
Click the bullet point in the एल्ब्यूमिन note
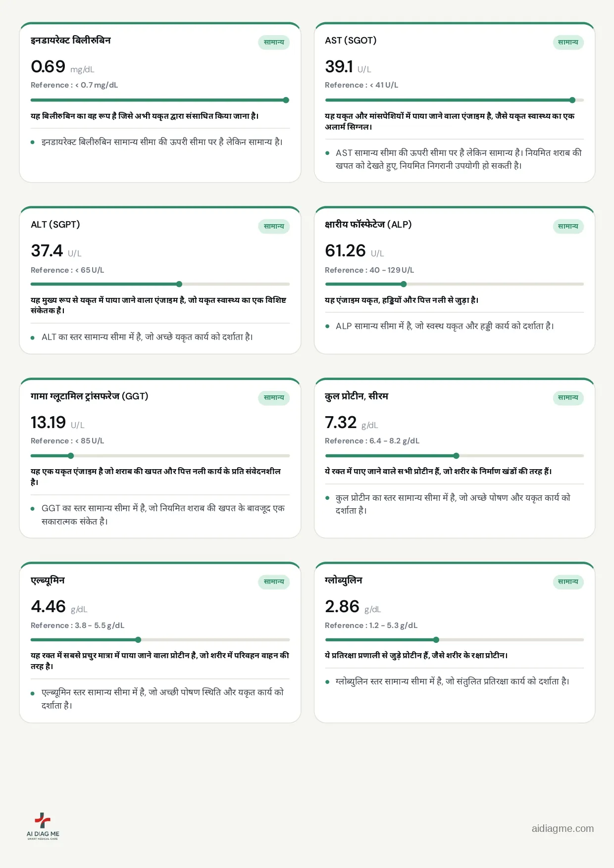point(33,693)
